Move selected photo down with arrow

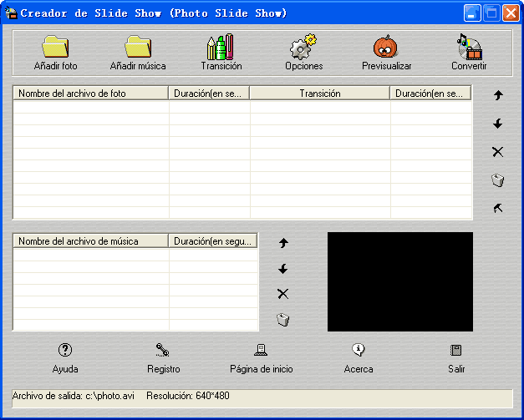point(498,124)
